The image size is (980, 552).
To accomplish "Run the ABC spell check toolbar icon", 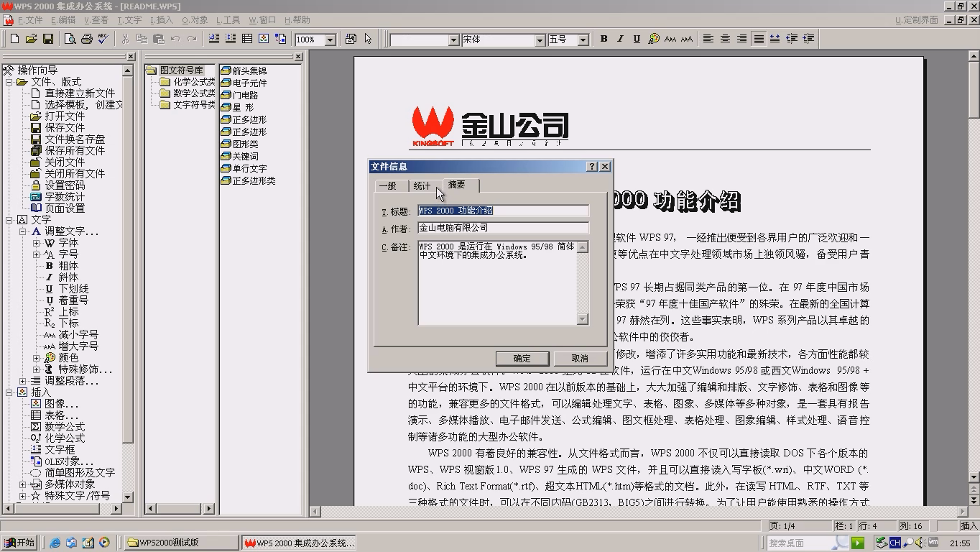I will tap(103, 39).
